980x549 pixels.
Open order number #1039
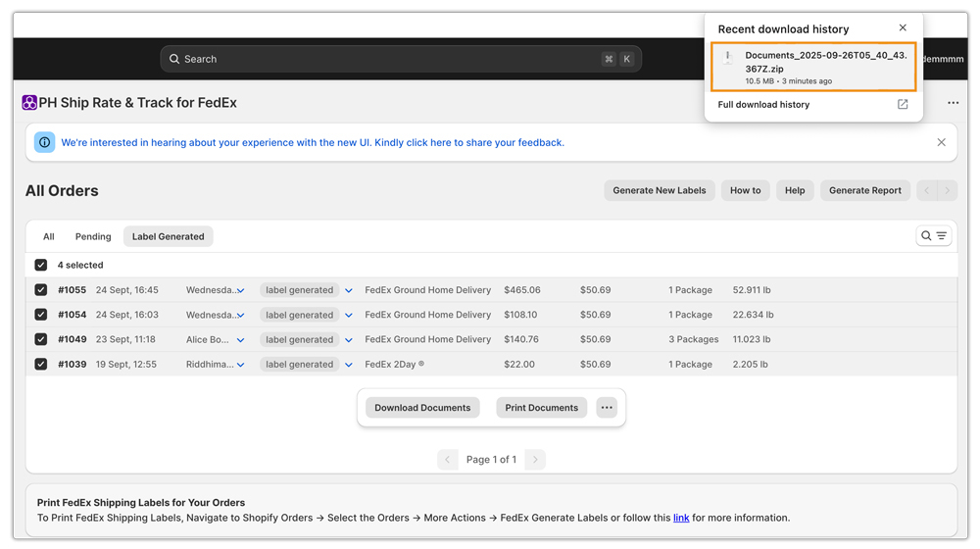point(72,364)
